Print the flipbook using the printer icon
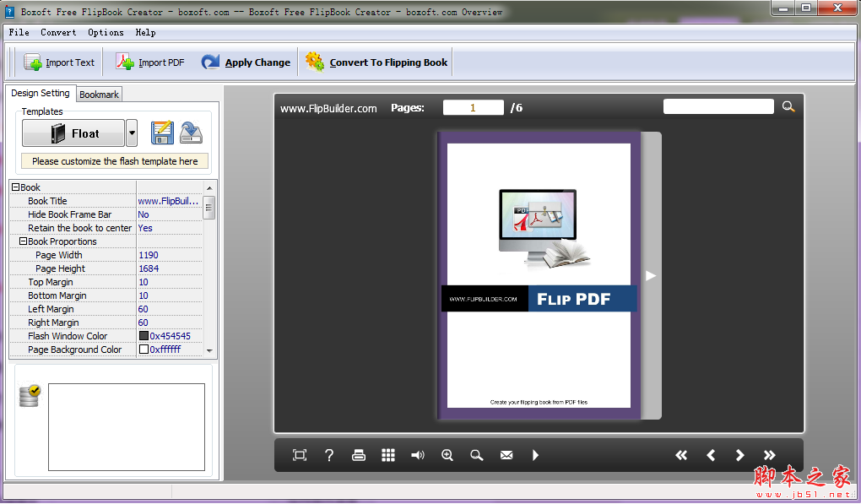Viewport: 861px width, 504px height. tap(359, 455)
